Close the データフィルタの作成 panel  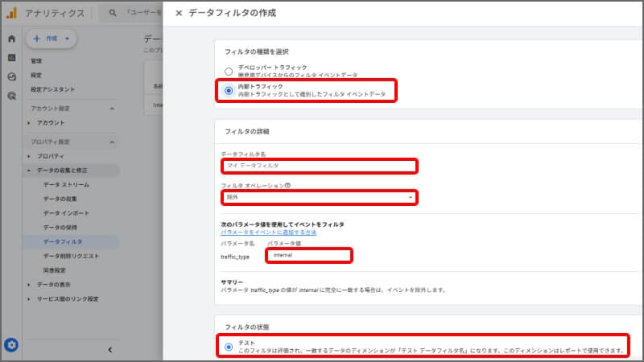(178, 14)
